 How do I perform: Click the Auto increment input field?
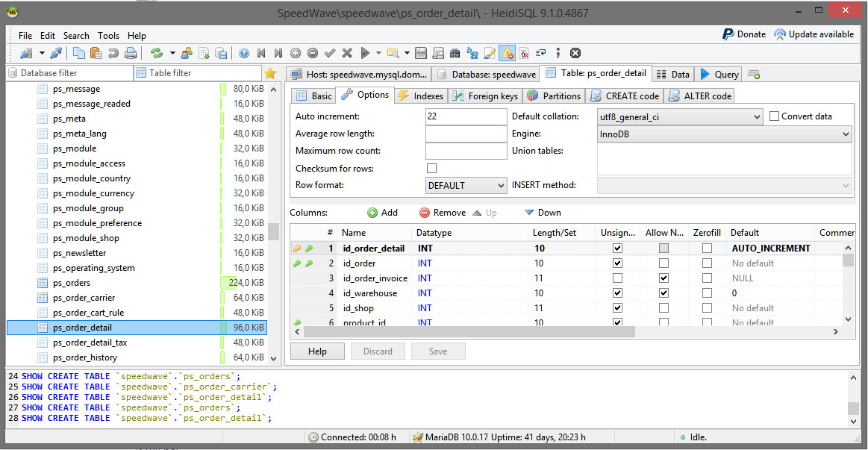click(x=466, y=117)
